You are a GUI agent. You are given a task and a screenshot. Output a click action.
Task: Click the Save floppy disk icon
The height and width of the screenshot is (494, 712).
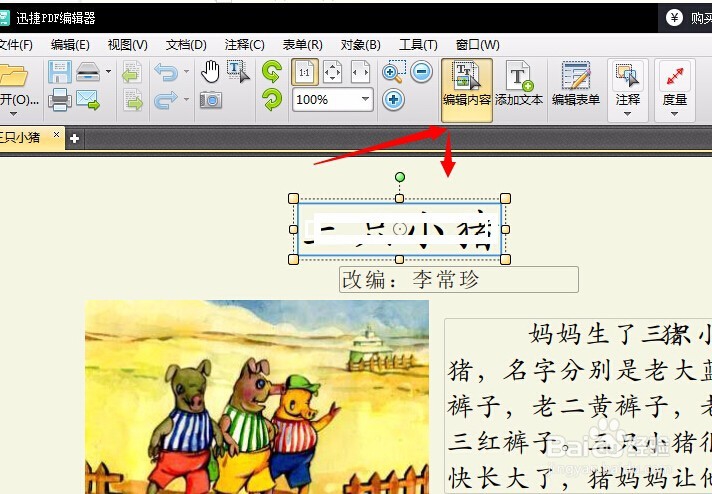(x=60, y=72)
